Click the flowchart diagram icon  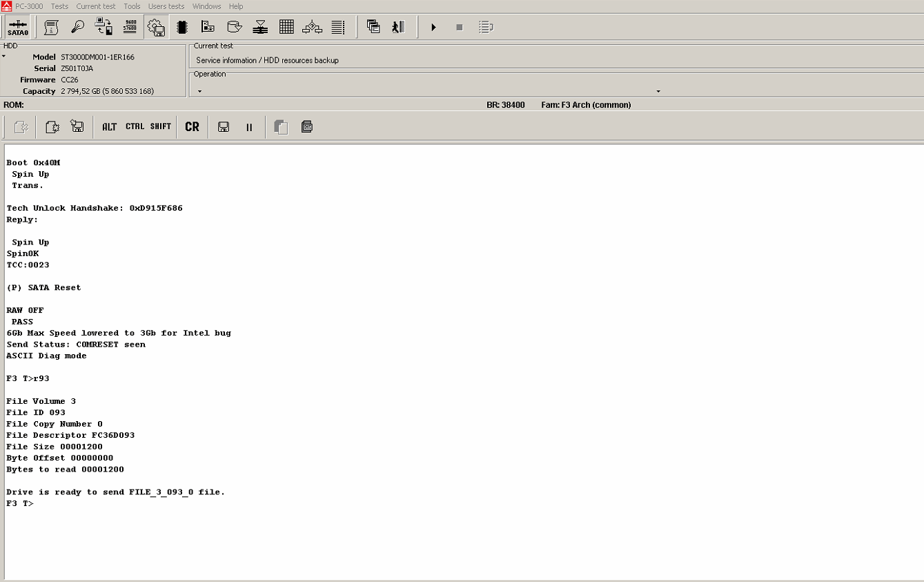[313, 27]
